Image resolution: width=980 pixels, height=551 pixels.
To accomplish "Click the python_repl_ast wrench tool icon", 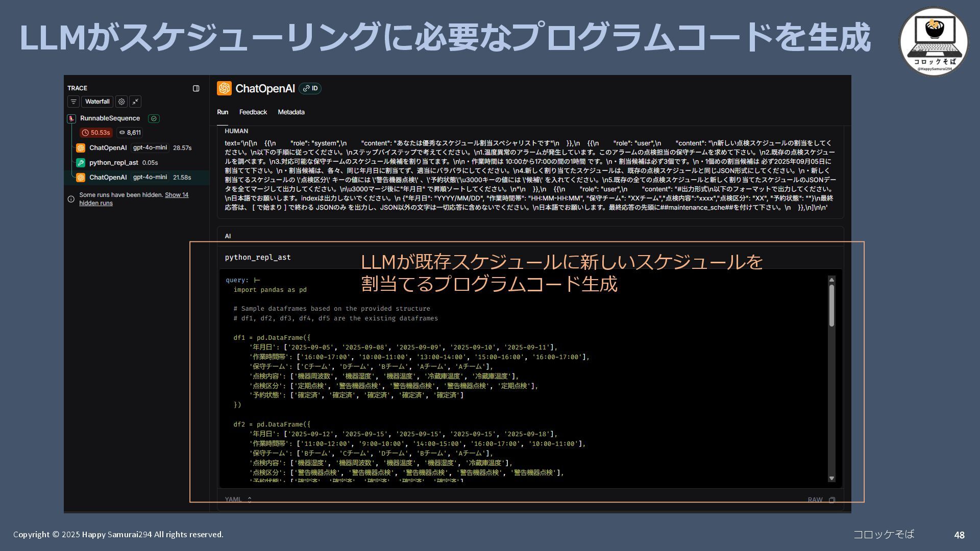I will coord(81,163).
